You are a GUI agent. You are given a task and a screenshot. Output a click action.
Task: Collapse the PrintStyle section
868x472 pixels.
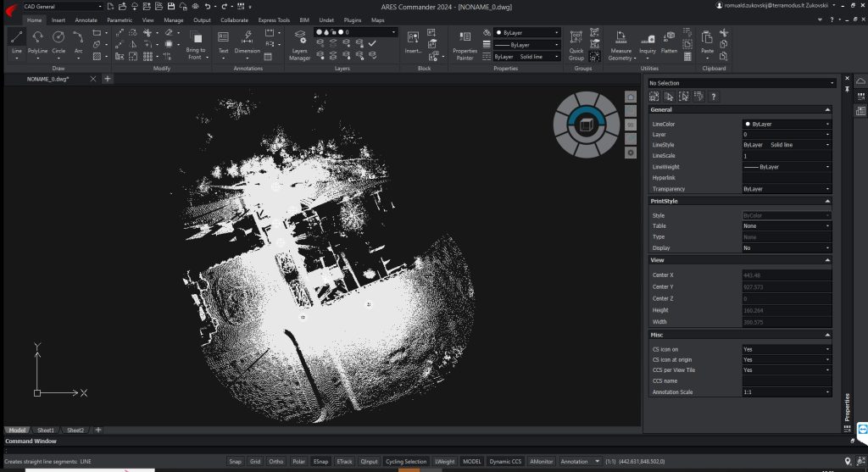[x=826, y=201]
